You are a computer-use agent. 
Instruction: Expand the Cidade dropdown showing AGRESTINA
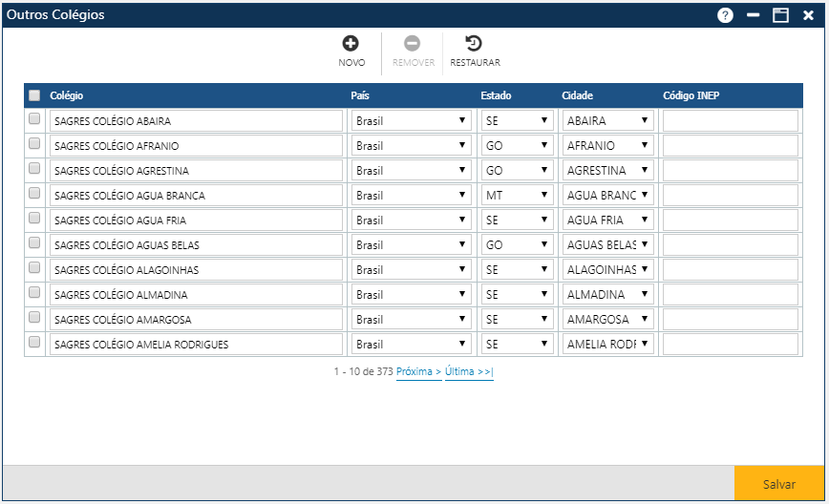click(x=607, y=171)
